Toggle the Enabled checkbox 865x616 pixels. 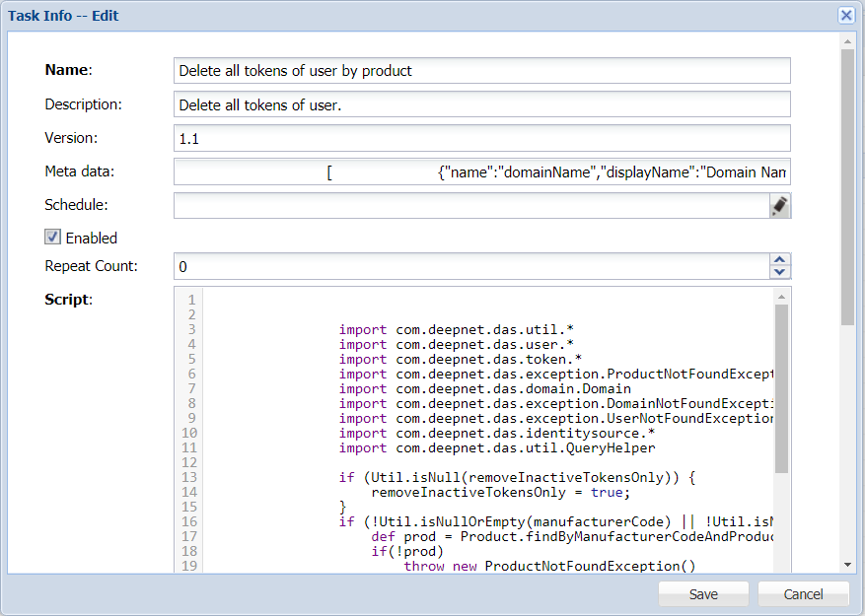point(53,237)
